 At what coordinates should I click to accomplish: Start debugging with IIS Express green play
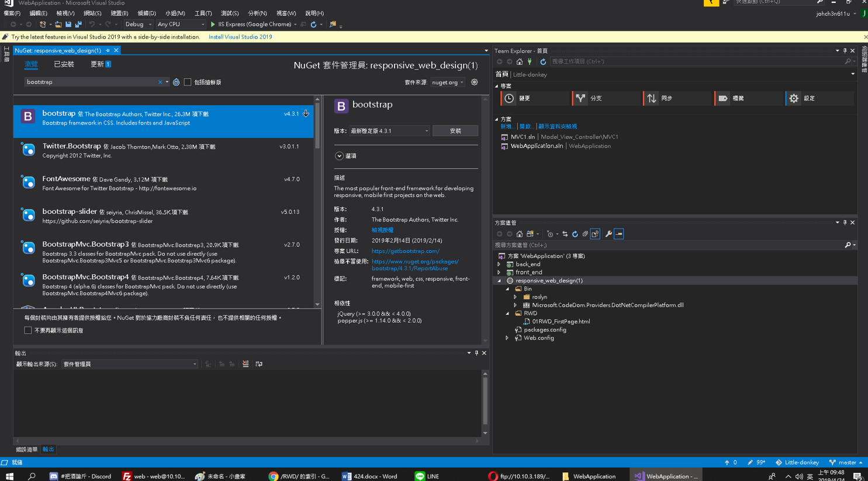click(213, 25)
